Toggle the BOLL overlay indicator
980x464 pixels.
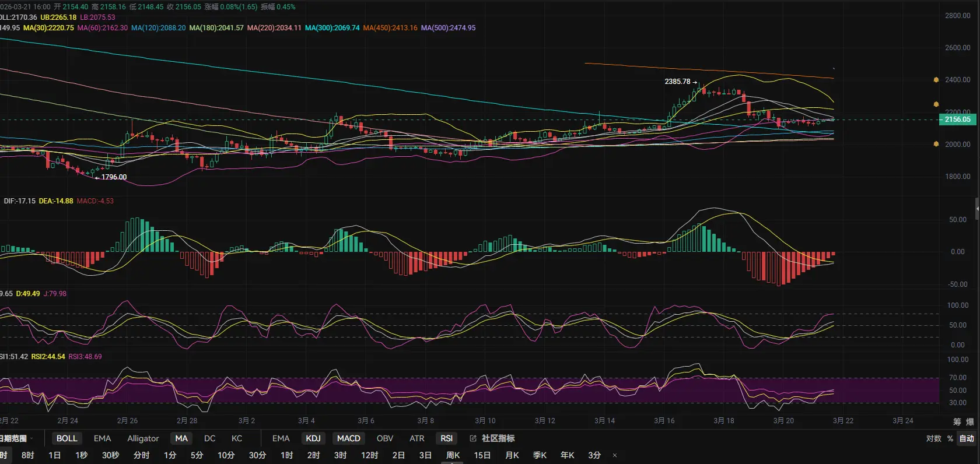click(66, 438)
